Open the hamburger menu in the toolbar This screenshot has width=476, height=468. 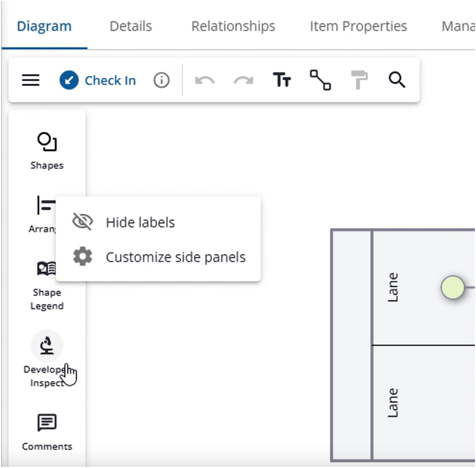[31, 80]
